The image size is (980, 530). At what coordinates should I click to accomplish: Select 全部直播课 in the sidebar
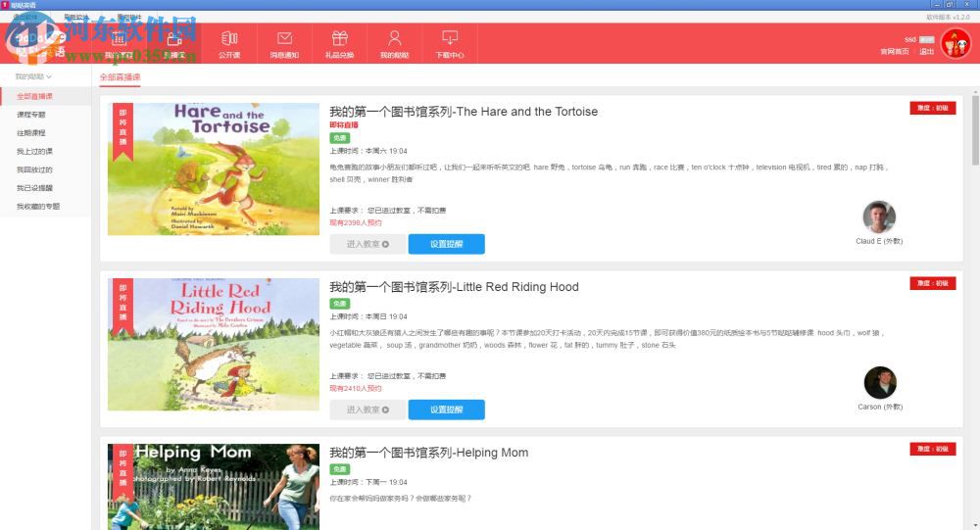point(46,96)
